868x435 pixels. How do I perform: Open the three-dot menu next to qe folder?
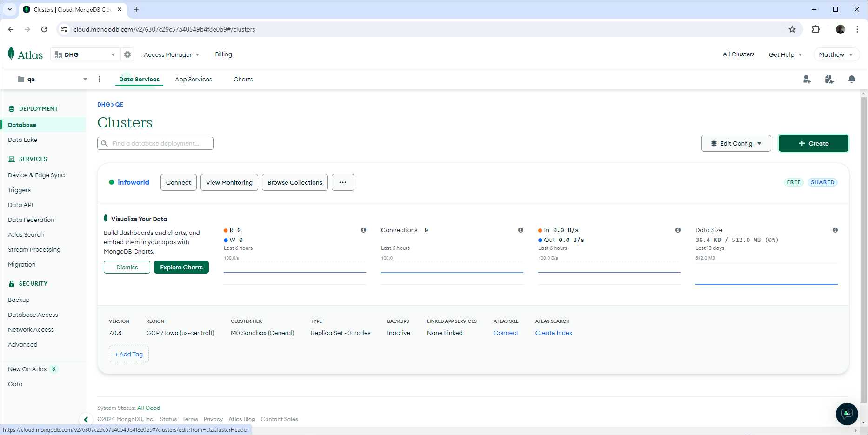pyautogui.click(x=99, y=79)
